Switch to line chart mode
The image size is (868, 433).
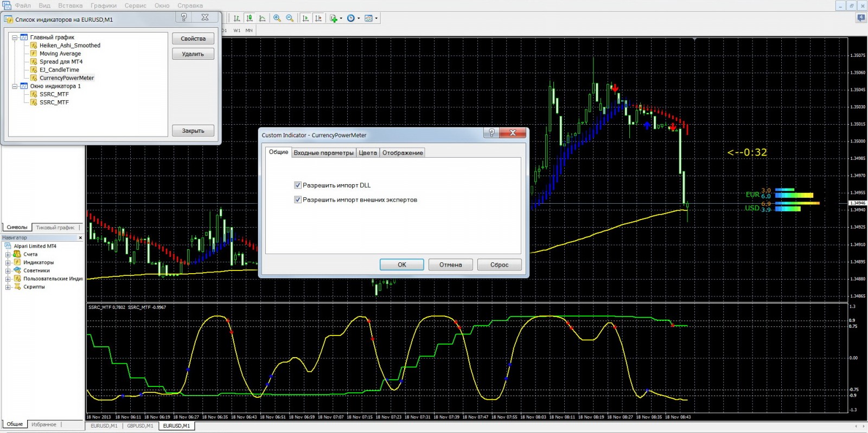pos(262,18)
